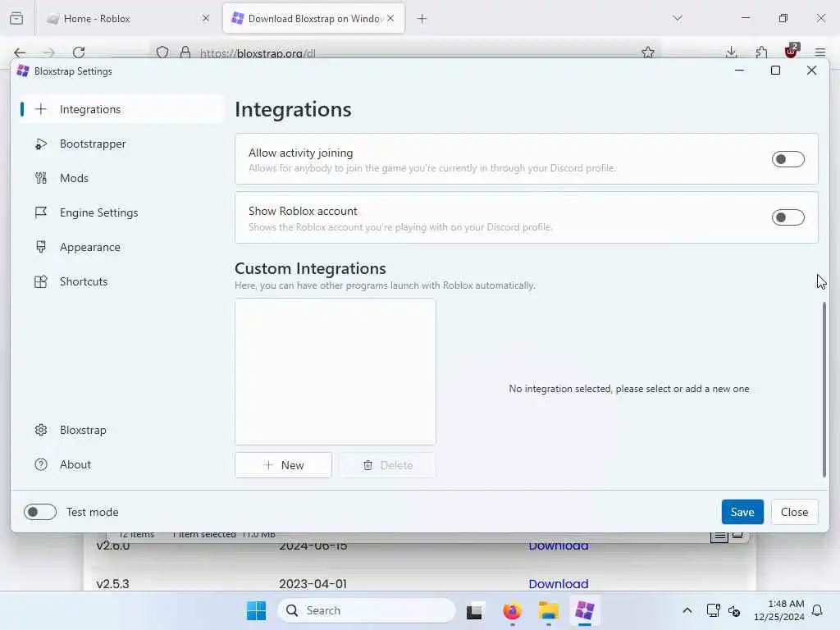Show hidden system tray icons
Image resolution: width=840 pixels, height=630 pixels.
[687, 610]
